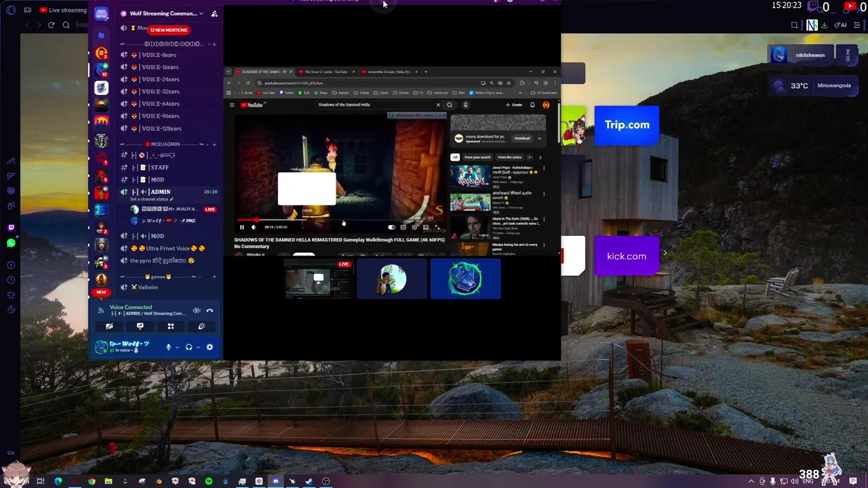868x488 pixels.
Task: Select the user with LIVE badge in ADMIN
Action: 172,209
